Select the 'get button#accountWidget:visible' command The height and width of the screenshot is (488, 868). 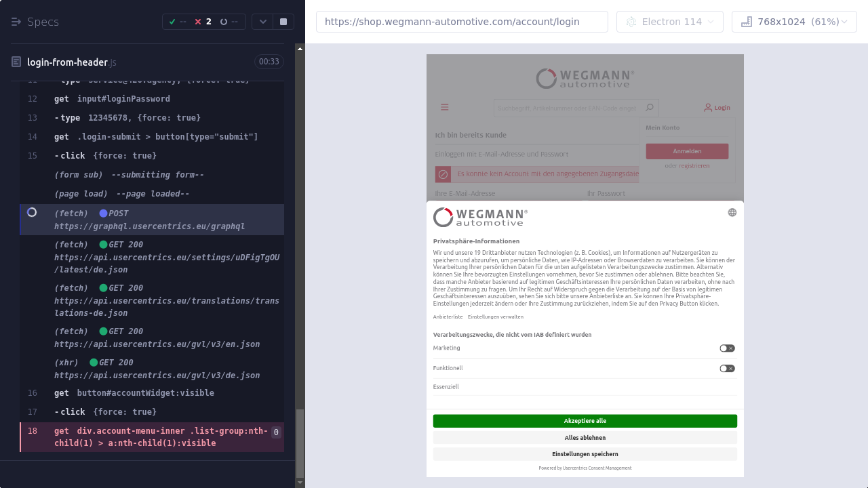pyautogui.click(x=146, y=393)
